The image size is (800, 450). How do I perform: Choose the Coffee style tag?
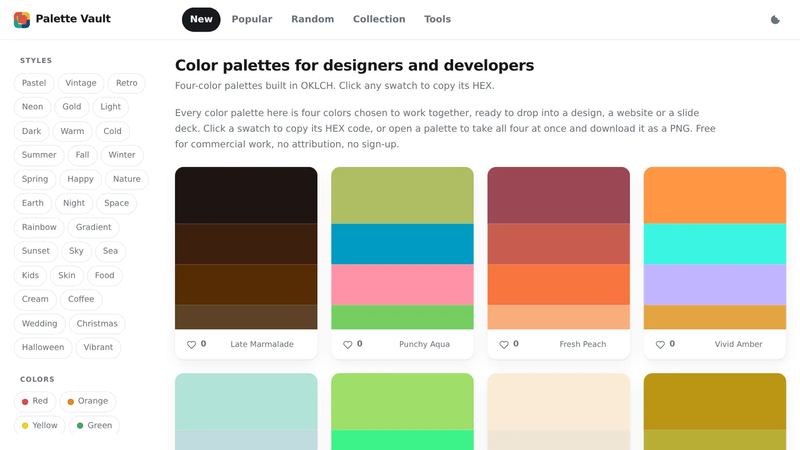81,299
